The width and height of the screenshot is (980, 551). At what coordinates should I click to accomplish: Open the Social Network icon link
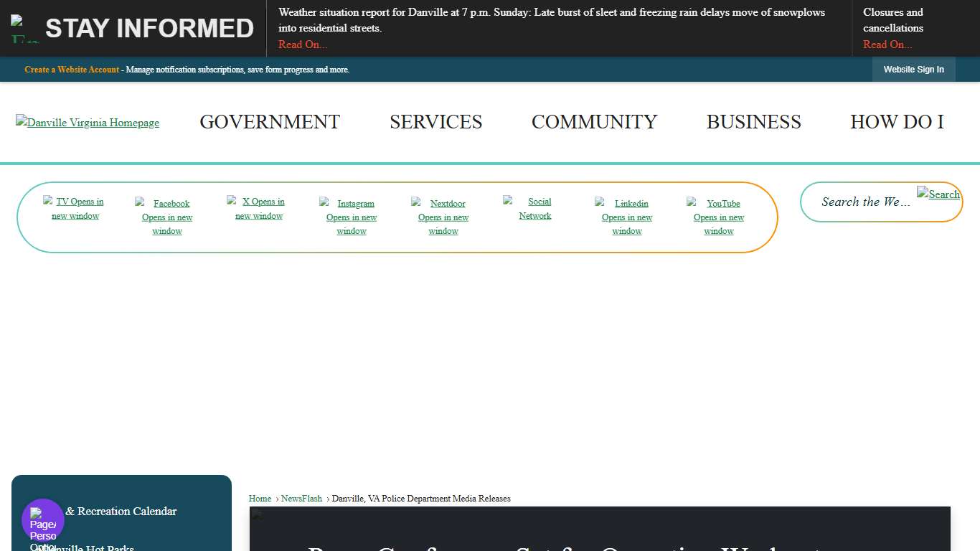[535, 209]
